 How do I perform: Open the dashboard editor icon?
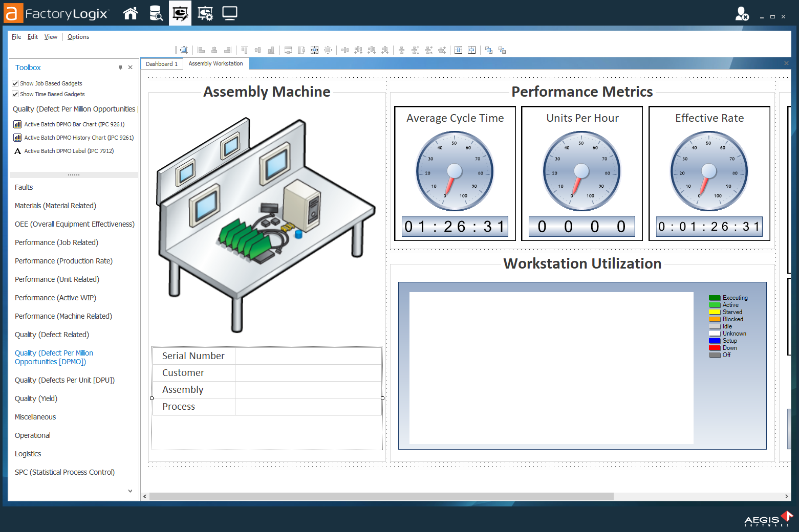[180, 13]
